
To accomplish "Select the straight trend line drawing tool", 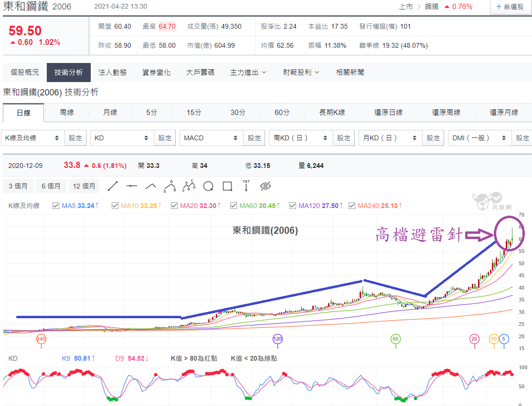I will [113, 186].
